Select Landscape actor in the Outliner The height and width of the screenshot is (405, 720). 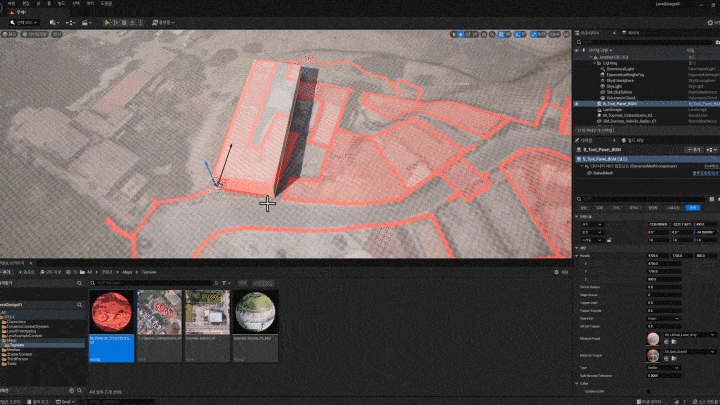[612, 110]
